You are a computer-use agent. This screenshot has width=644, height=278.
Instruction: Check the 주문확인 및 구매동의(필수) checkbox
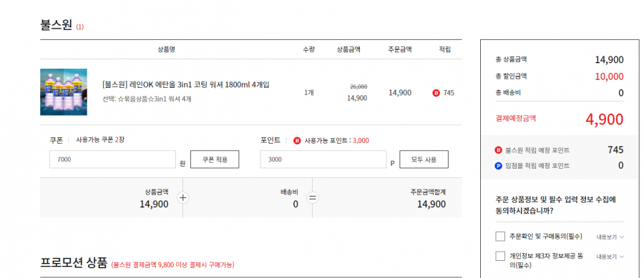pyautogui.click(x=500, y=237)
